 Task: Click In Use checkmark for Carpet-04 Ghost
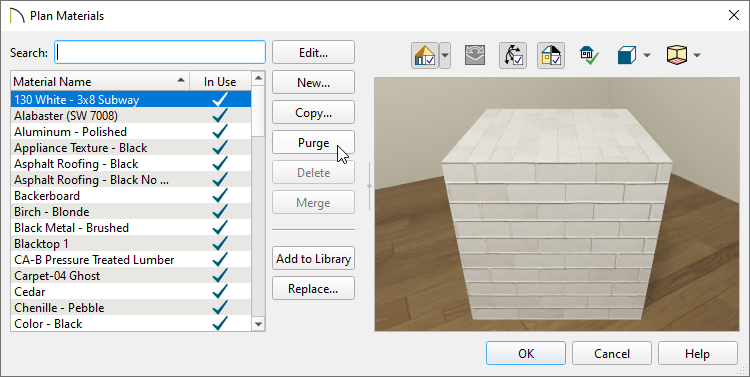tap(220, 275)
